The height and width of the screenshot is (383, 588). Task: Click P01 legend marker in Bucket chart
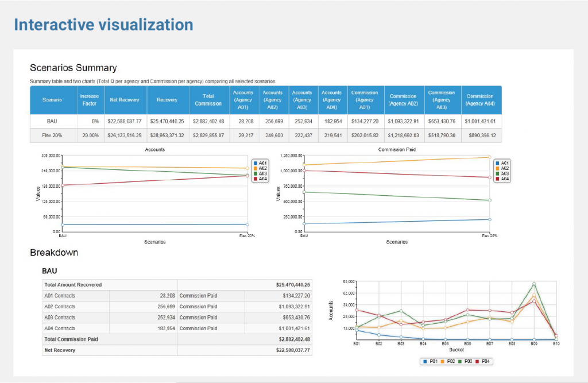click(424, 361)
